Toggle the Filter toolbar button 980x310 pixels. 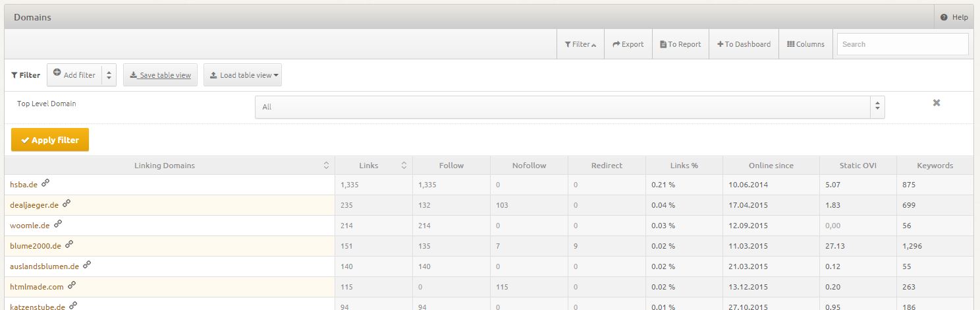pyautogui.click(x=580, y=44)
